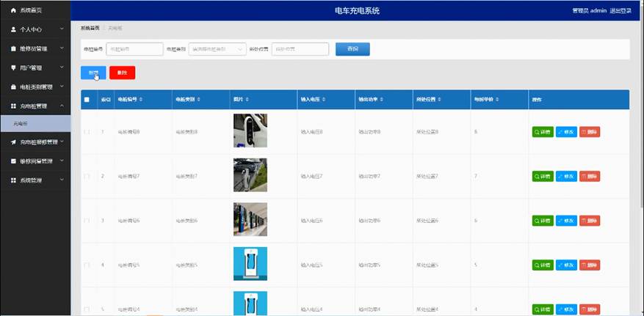
Task: Expand the 维修回复管理 sidebar menu arrow
Action: click(62, 161)
